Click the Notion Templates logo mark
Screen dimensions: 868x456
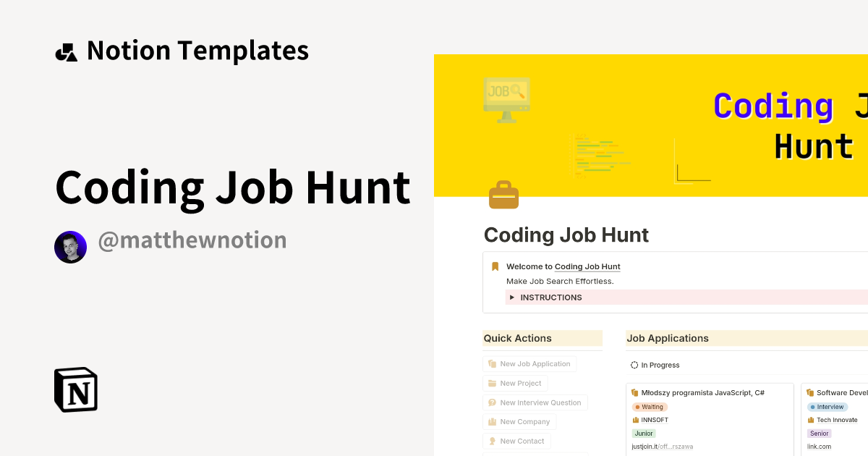pyautogui.click(x=66, y=50)
